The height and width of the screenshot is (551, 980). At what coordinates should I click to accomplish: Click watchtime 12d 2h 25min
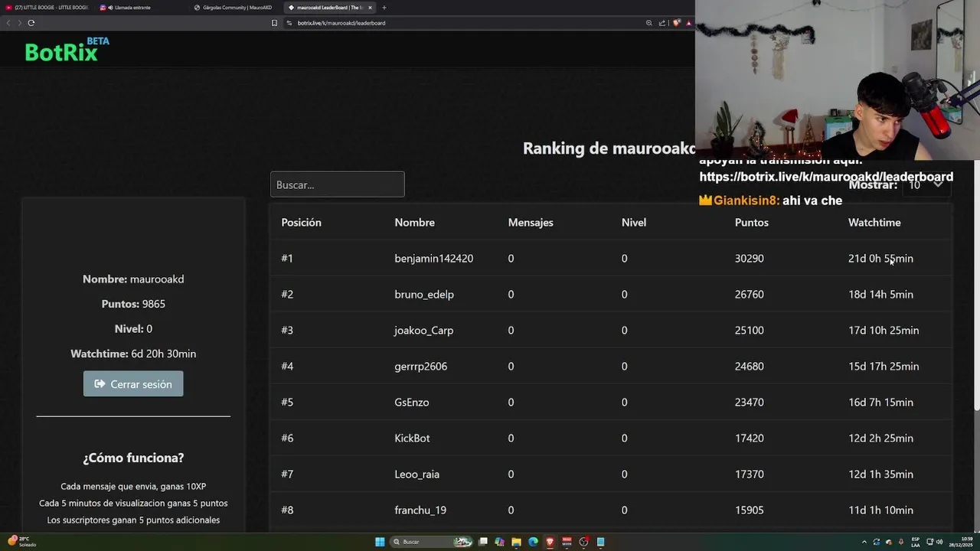tap(880, 439)
